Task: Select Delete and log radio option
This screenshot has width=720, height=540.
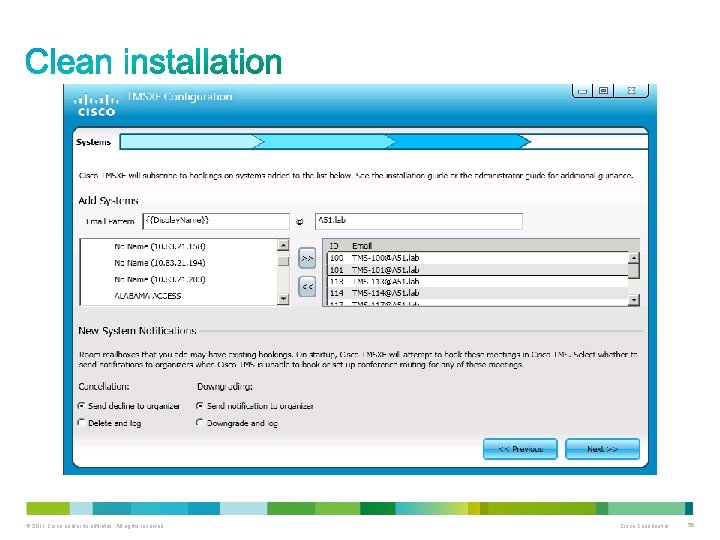Action: tap(81, 422)
